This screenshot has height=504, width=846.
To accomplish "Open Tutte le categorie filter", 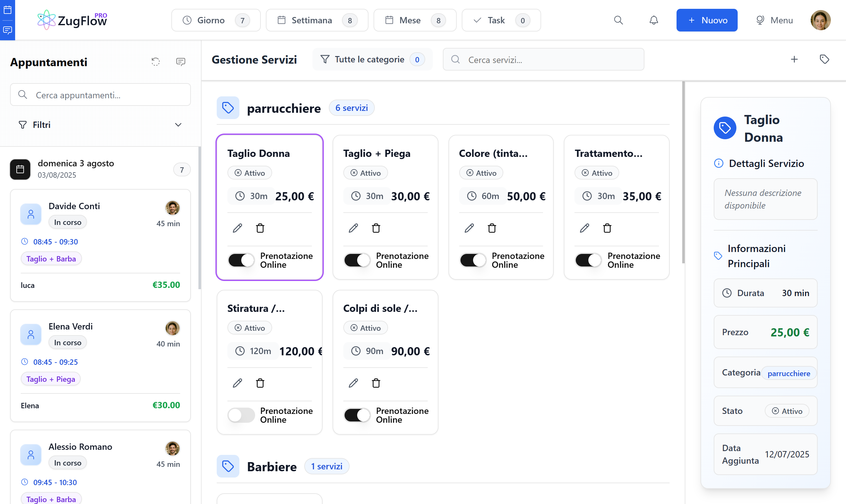I will 372,60.
